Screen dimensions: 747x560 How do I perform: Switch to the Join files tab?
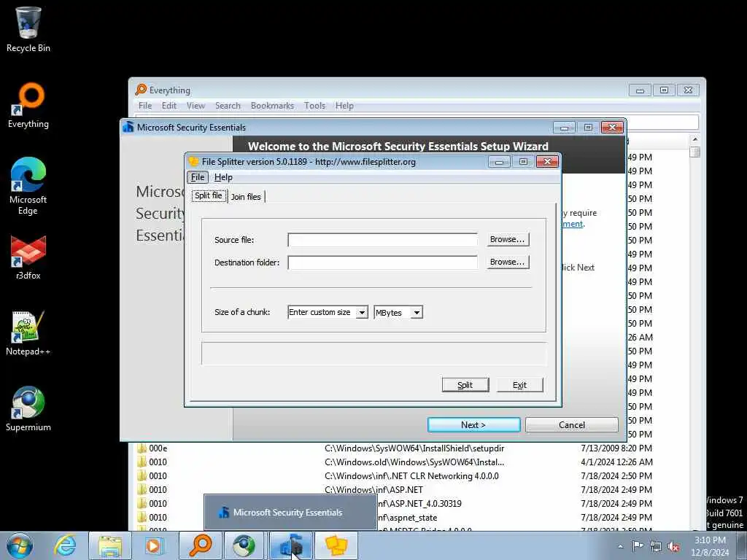point(246,197)
